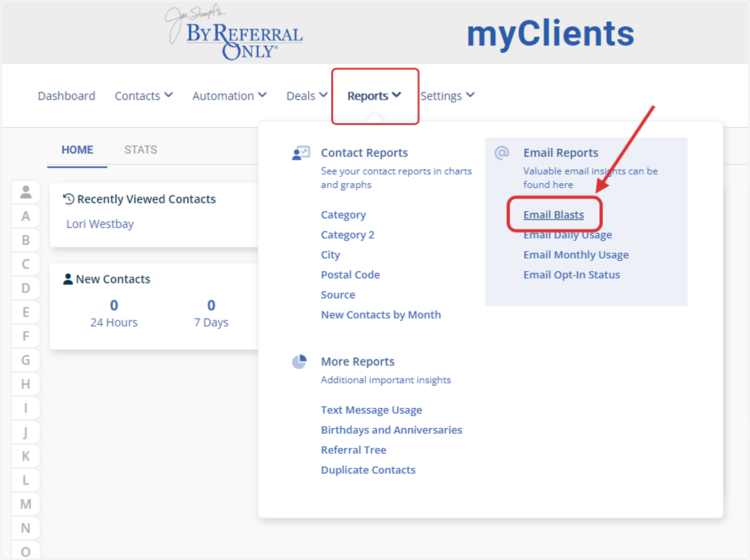Expand the Contacts dropdown menu
The height and width of the screenshot is (560, 750).
tap(144, 96)
